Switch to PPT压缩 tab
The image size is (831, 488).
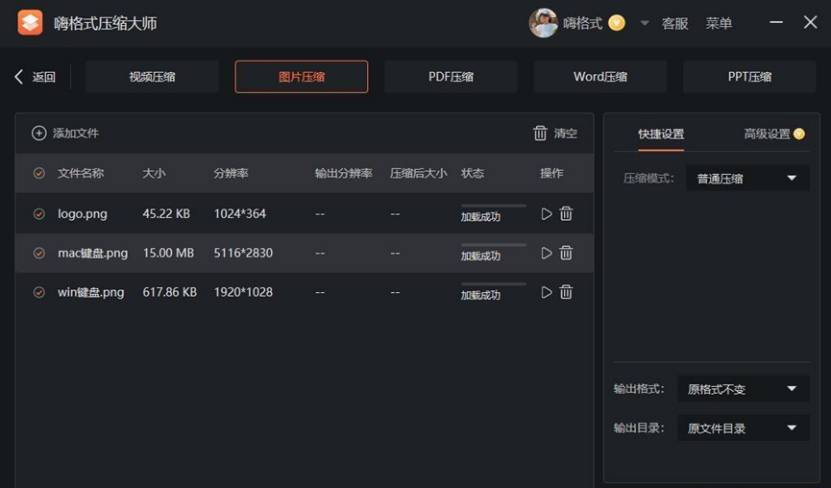coord(749,77)
